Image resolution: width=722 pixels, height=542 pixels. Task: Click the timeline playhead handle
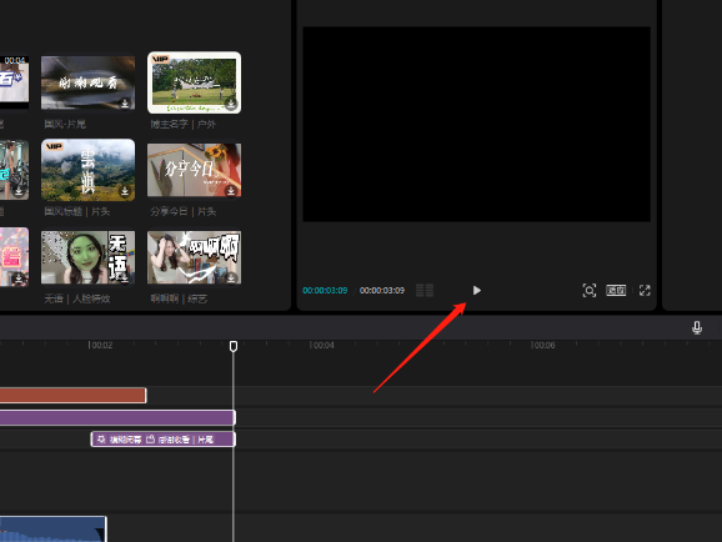(x=233, y=346)
